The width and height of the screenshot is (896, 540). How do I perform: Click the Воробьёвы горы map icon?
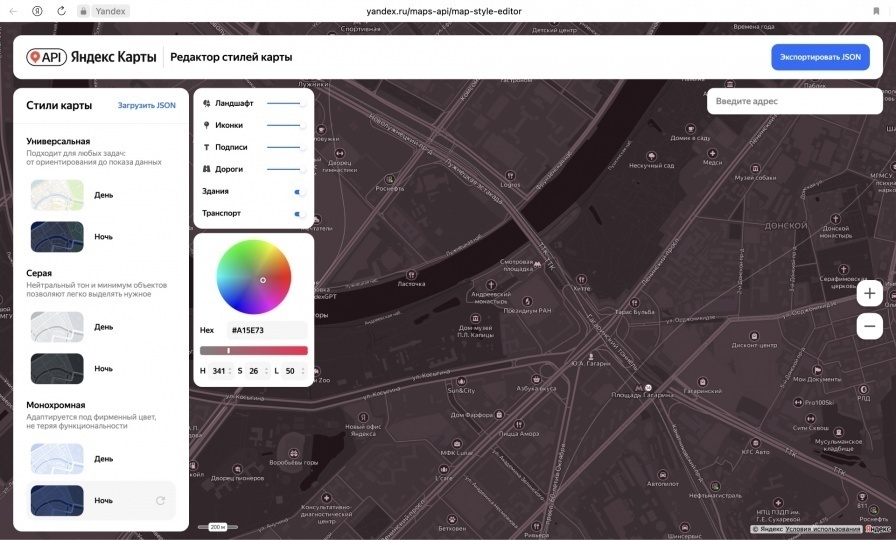click(x=293, y=453)
